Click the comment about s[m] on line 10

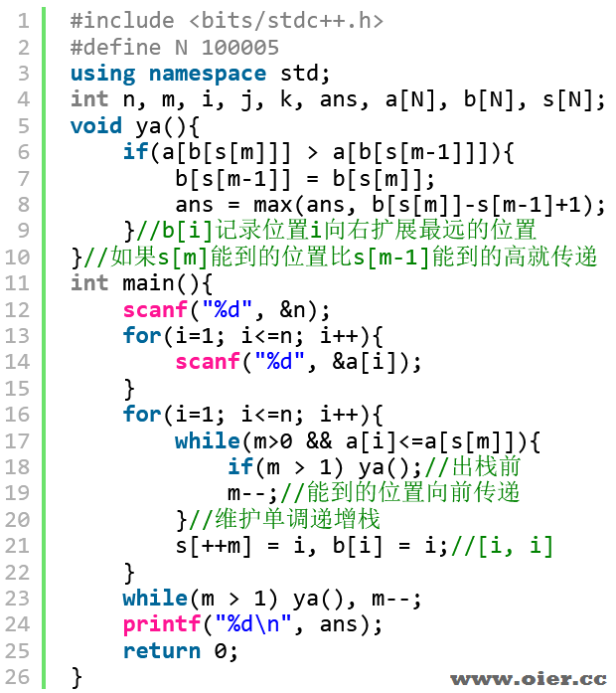(340, 257)
